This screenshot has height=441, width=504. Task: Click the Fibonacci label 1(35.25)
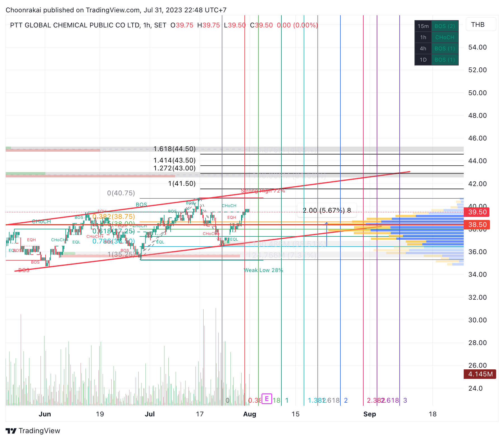click(x=121, y=254)
